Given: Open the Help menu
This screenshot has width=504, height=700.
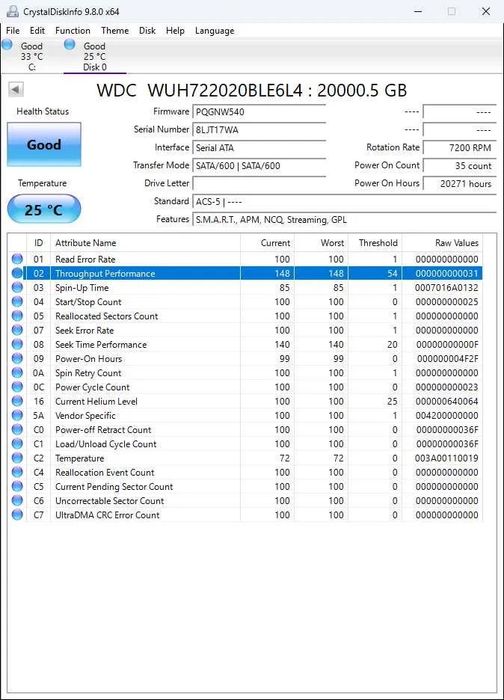Looking at the screenshot, I should click(175, 31).
